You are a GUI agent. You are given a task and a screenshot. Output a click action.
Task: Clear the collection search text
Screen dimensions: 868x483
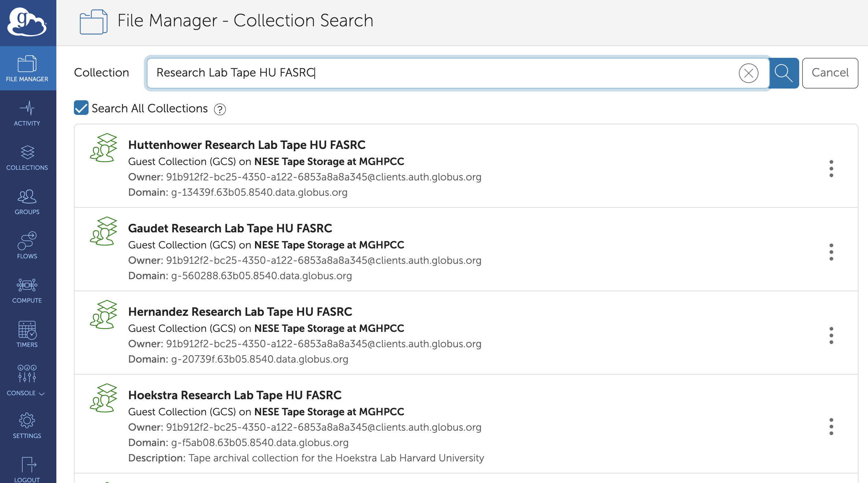(x=748, y=73)
